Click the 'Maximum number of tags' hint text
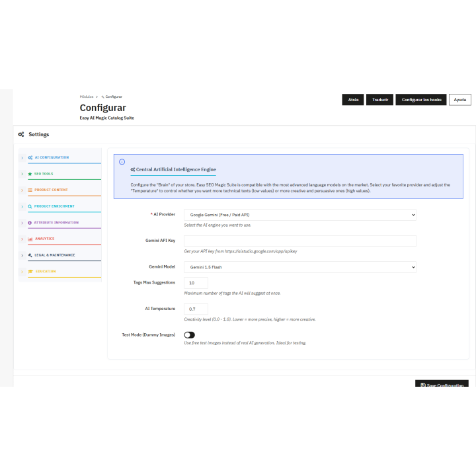The width and height of the screenshot is (476, 476). pos(232,294)
